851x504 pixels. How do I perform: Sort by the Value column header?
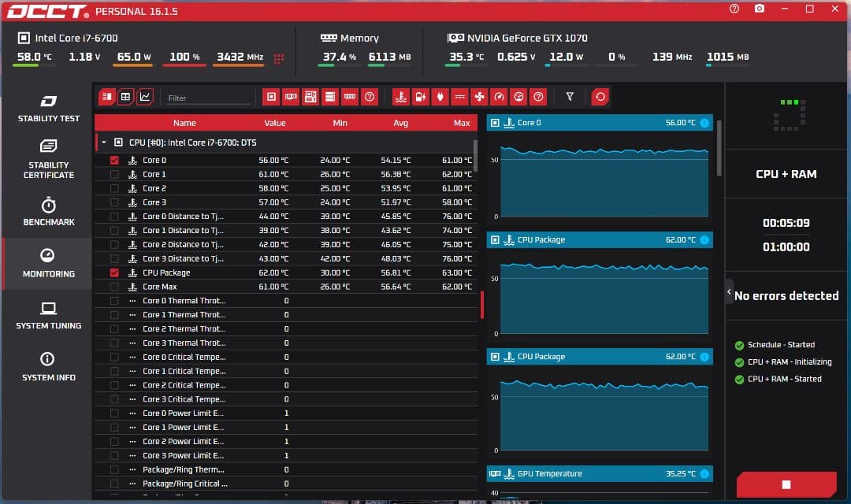click(x=275, y=123)
